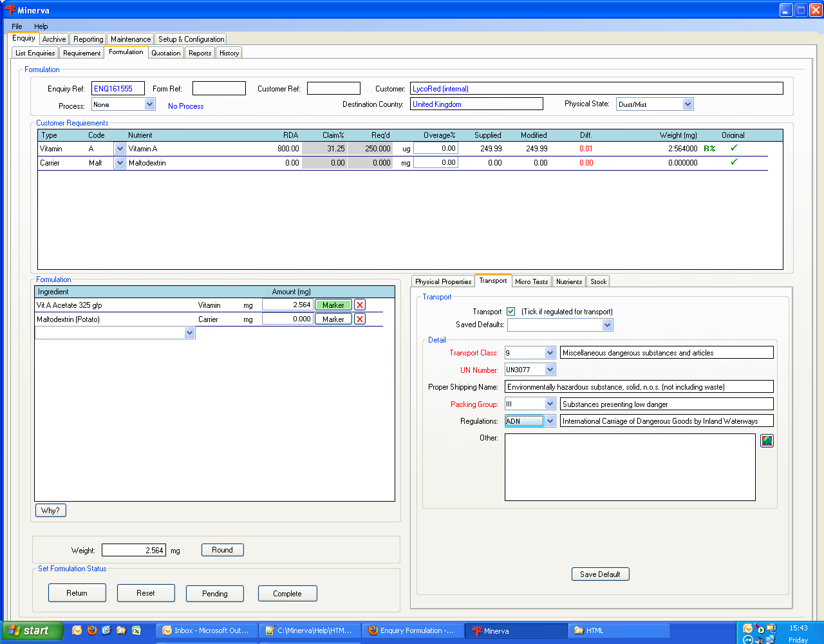The image size is (824, 644).
Task: Click the Original checkmark for Vitamin A
Action: click(x=734, y=148)
